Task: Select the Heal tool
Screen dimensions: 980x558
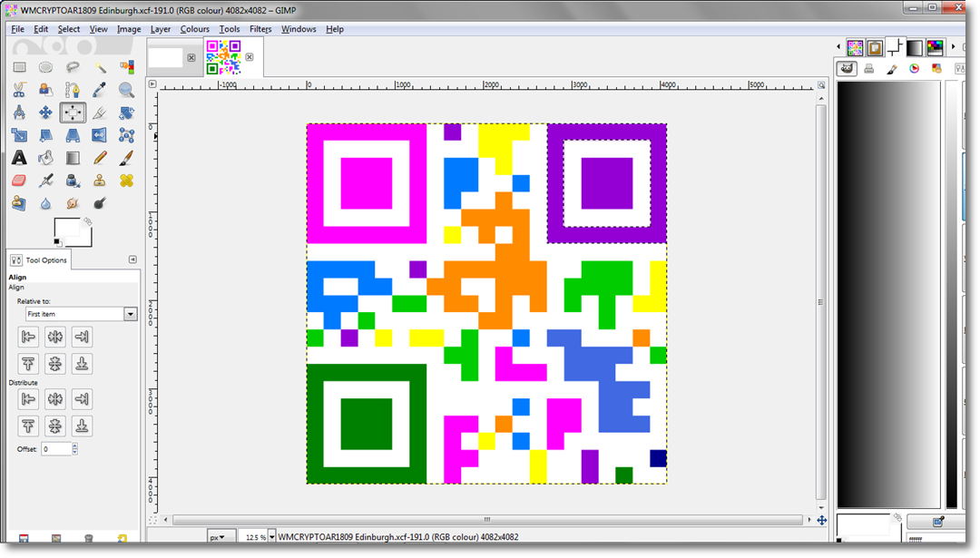Action: (x=126, y=181)
